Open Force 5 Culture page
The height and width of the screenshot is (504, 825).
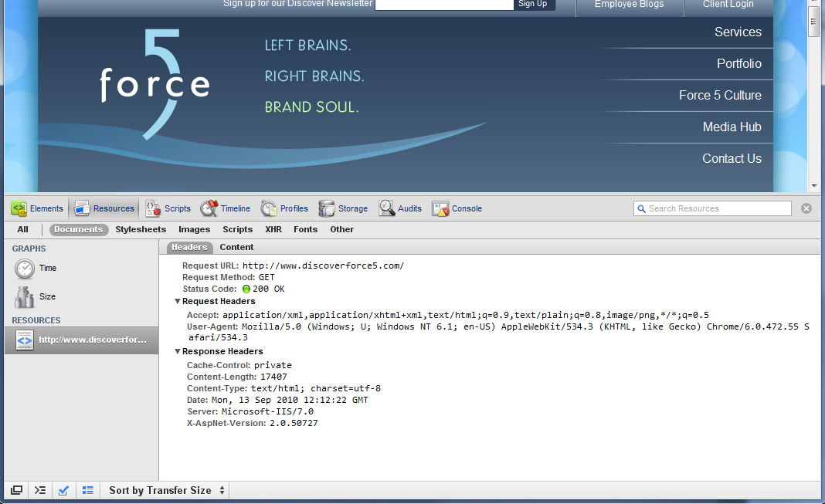tap(720, 95)
